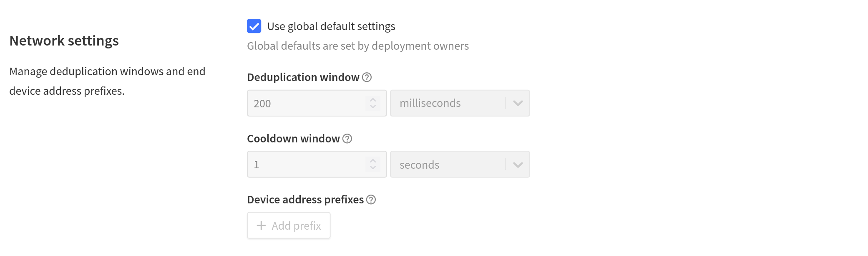Click Add prefix under Device address prefixes
The height and width of the screenshot is (256, 868).
click(289, 225)
